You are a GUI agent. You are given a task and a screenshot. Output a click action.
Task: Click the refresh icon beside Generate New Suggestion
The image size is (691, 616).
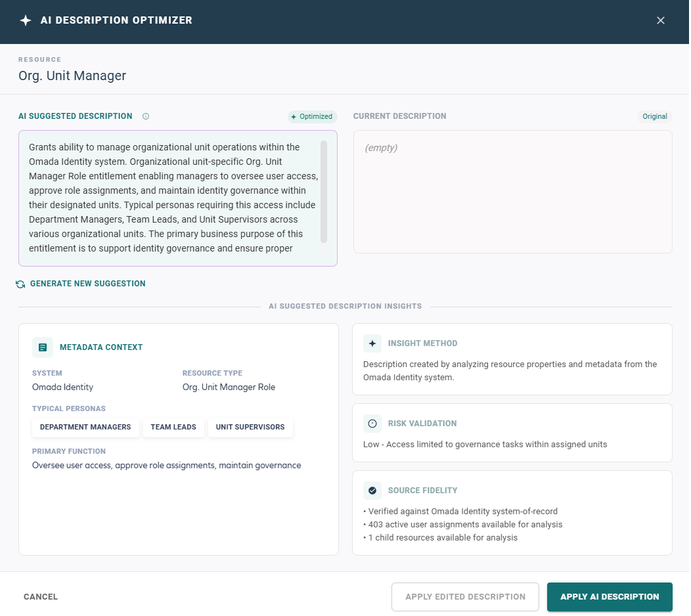20,284
